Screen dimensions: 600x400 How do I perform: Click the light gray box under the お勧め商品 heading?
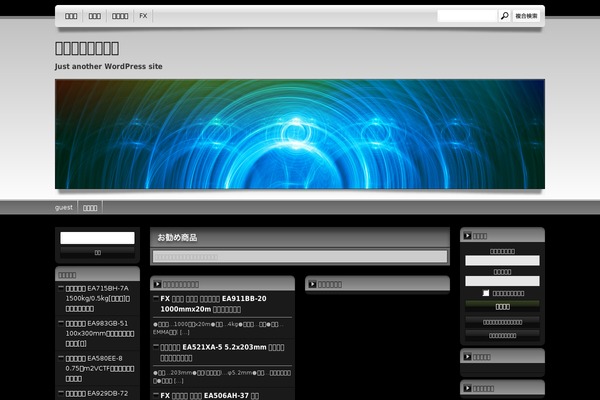point(300,256)
